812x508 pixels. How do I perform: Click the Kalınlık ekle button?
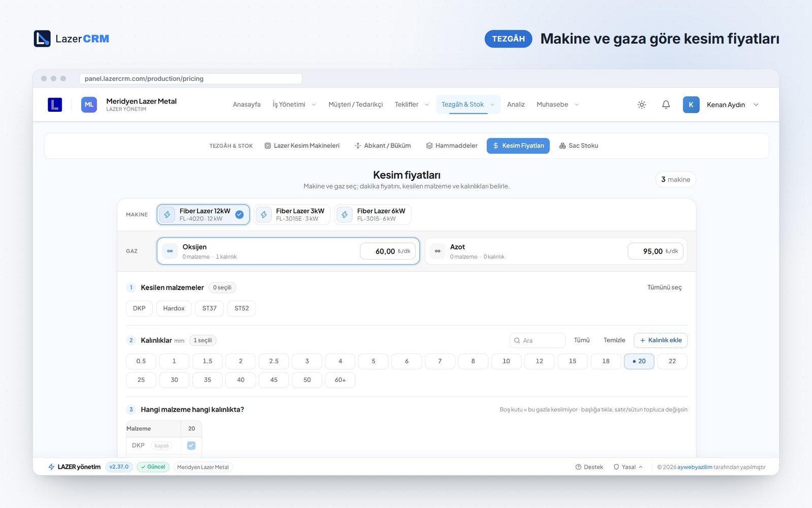click(x=661, y=340)
